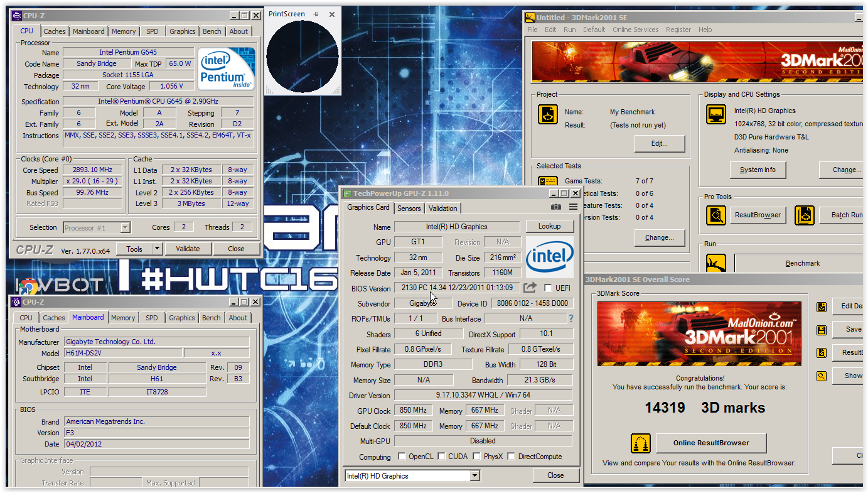Click the stacked pages icon beside Batch Run
The image size is (868, 493).
804,215
